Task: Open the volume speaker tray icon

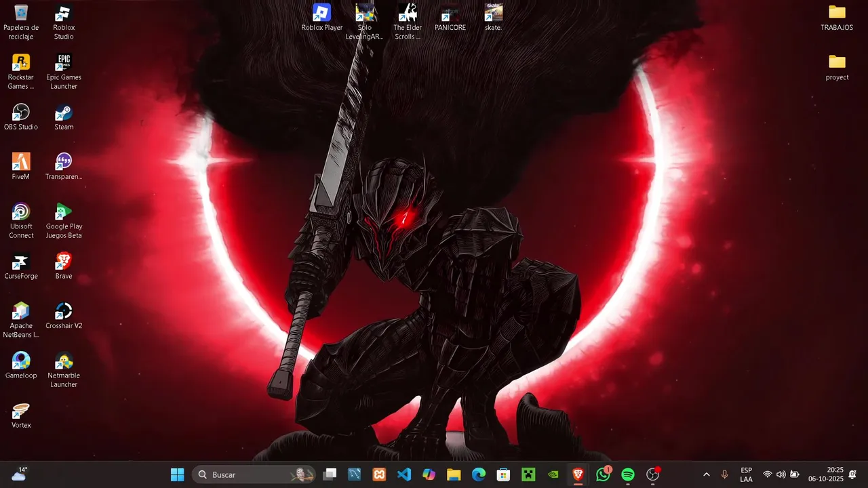Action: [x=781, y=474]
